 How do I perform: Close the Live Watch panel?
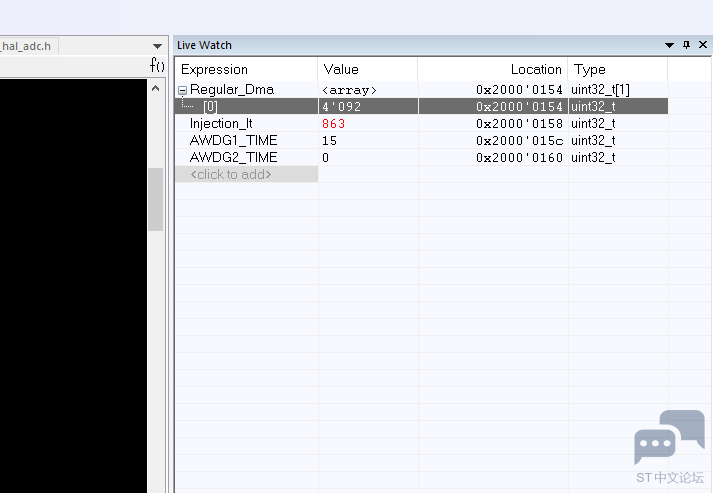[703, 45]
